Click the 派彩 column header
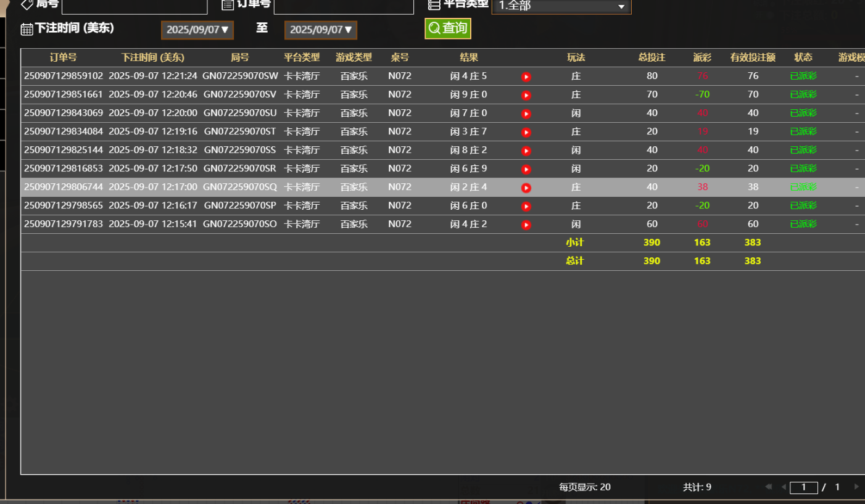Image resolution: width=865 pixels, height=504 pixels. tap(702, 57)
